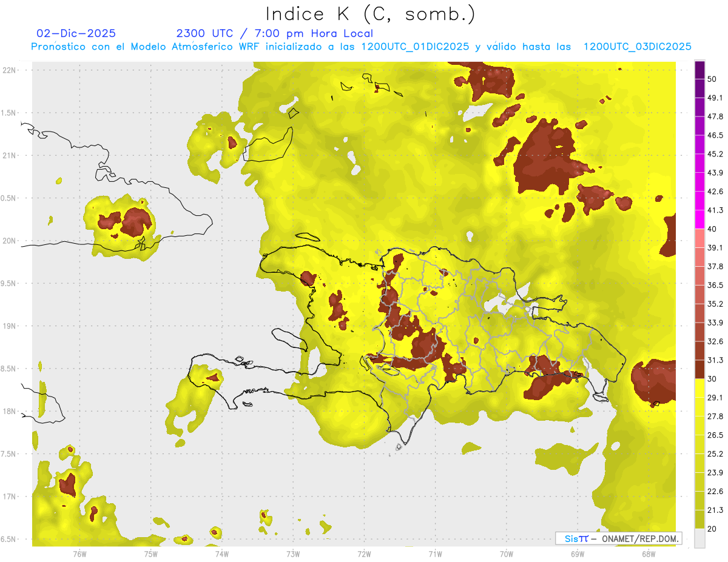Click the title 'Indice K (C, somb.)'
This screenshot has height=562, width=728.
point(370,15)
